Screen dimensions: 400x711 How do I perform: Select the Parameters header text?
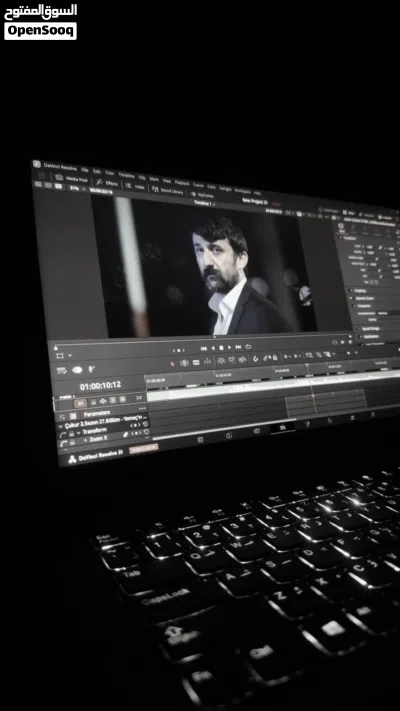coord(97,414)
